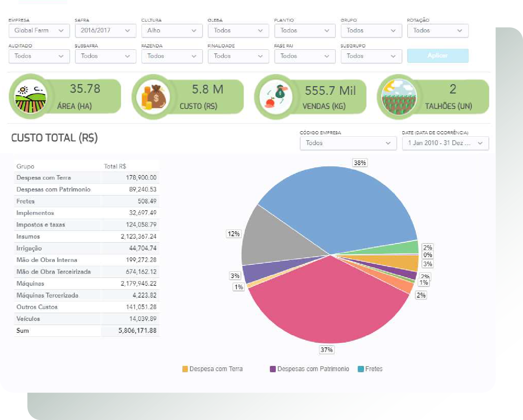Screen dimensions: 523x420
Task: Click the money bag Custo icon
Action: [153, 97]
